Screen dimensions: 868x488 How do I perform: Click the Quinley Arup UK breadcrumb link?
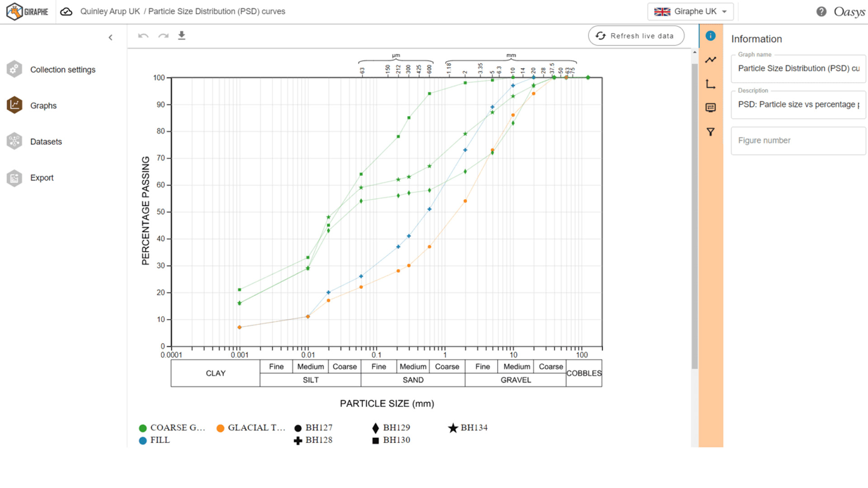click(x=110, y=11)
